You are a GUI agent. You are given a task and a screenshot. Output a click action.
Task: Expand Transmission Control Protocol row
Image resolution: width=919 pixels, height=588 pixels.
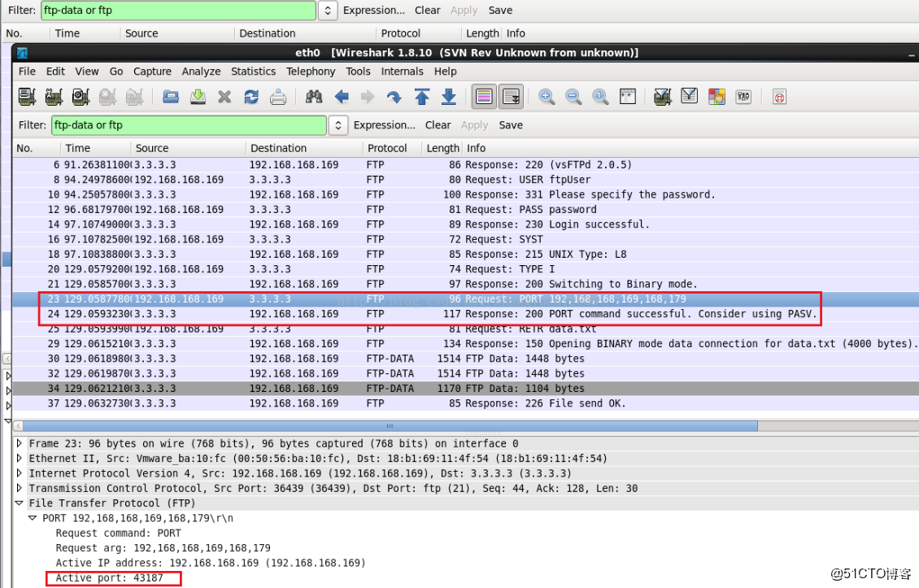point(20,488)
